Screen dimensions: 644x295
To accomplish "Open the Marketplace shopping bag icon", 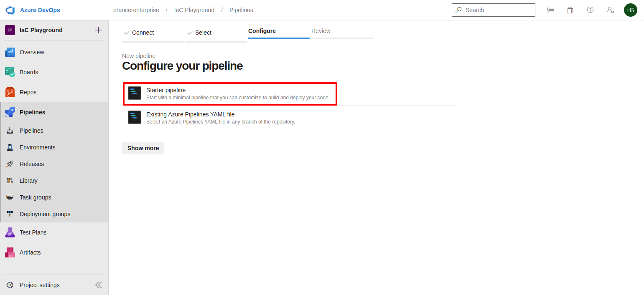I will click(x=570, y=10).
